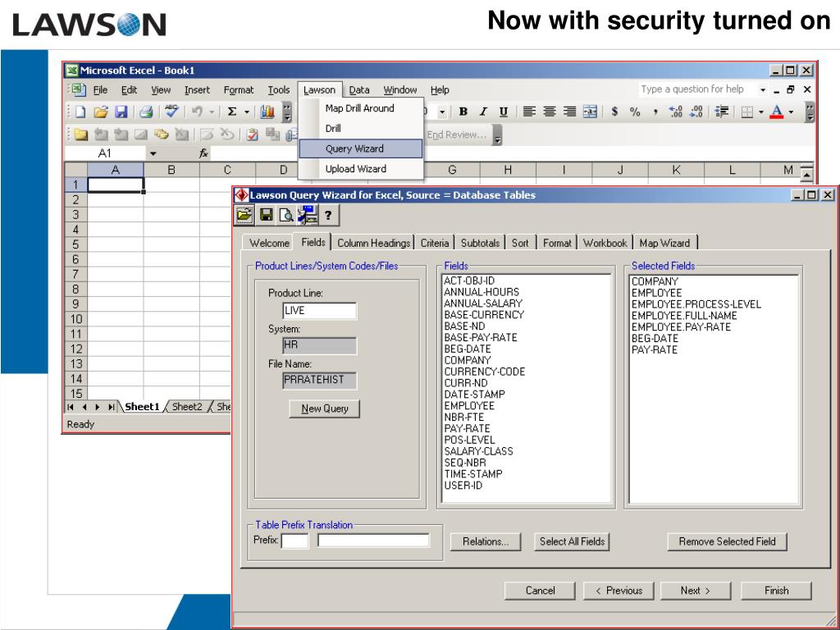
Task: Click the Open file folder icon in Excel
Action: 101,112
